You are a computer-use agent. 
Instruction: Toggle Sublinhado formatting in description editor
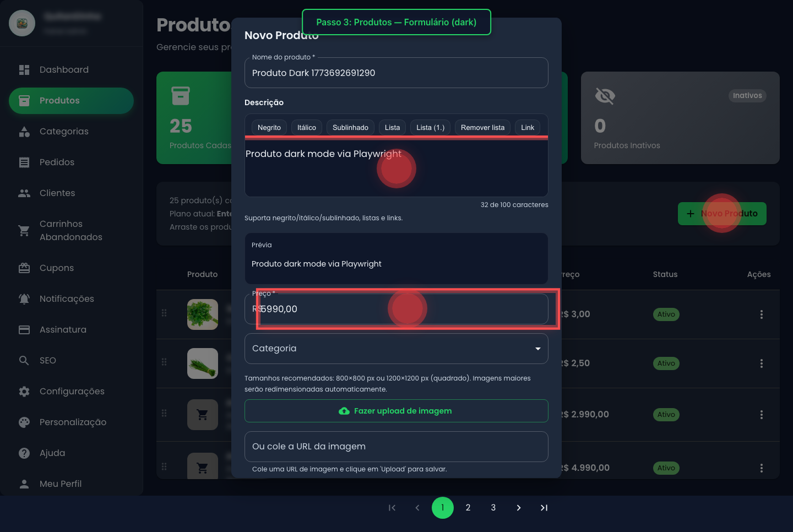[350, 128]
